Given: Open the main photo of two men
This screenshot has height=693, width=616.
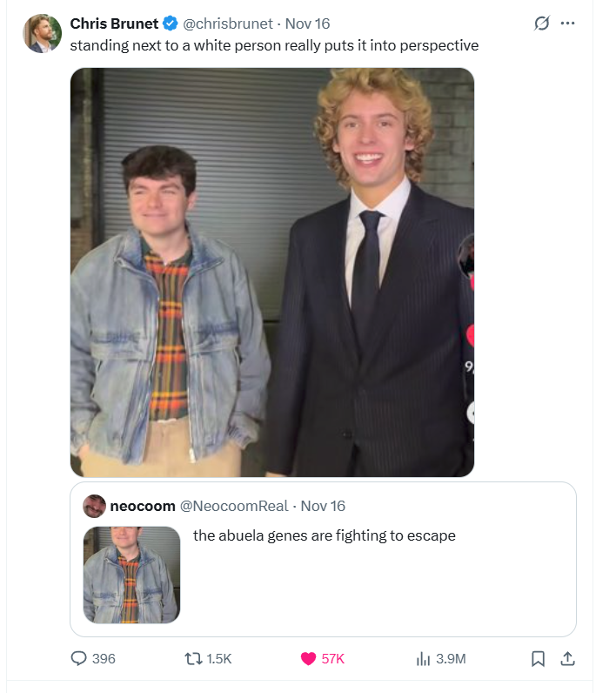Looking at the screenshot, I should [272, 272].
